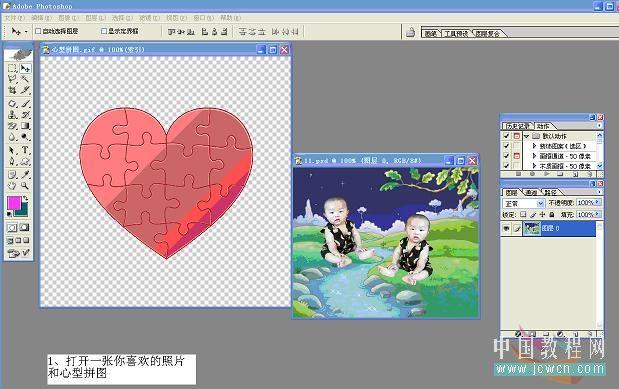Select the Eyedropper tool

[25, 174]
